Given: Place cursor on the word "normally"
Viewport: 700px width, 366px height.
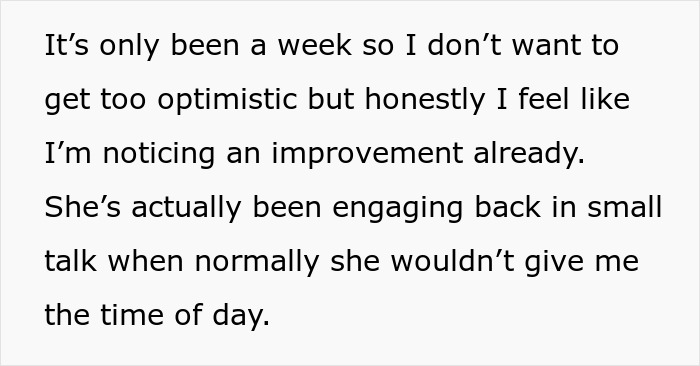Looking at the screenshot, I should (x=257, y=262).
